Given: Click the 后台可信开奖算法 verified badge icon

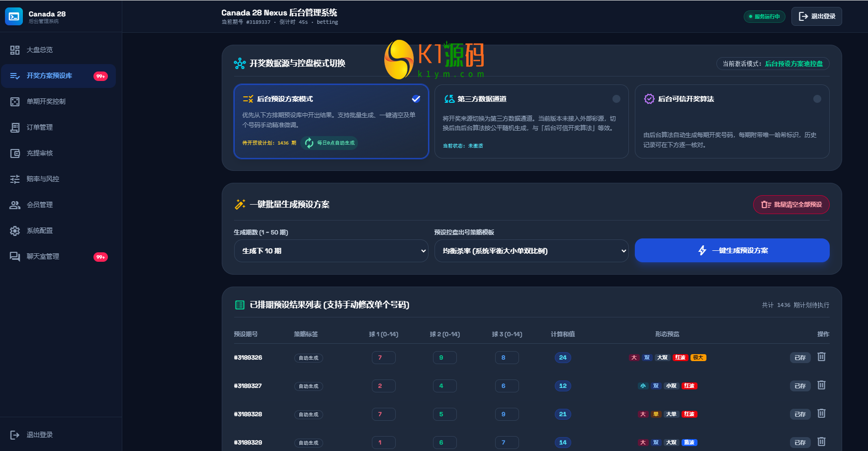Looking at the screenshot, I should pyautogui.click(x=649, y=99).
